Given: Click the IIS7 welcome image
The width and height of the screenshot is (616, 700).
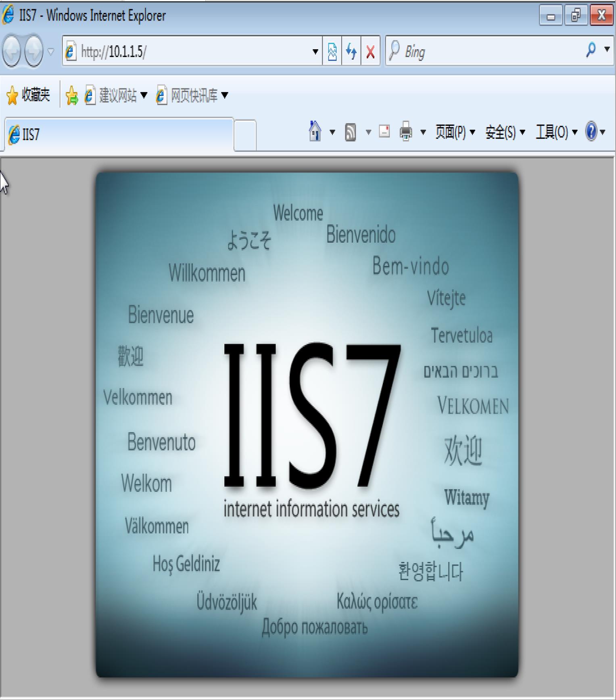Looking at the screenshot, I should (x=307, y=425).
